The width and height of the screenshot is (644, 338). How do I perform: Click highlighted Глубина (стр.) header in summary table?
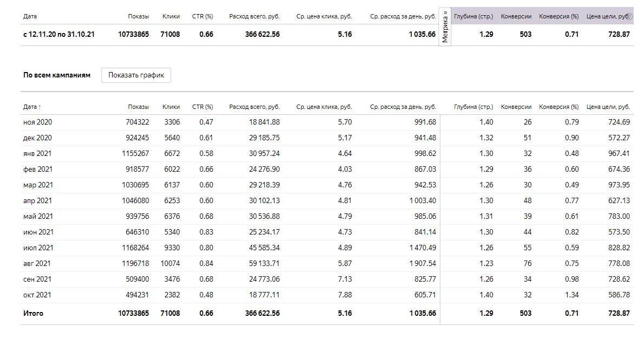tap(473, 17)
